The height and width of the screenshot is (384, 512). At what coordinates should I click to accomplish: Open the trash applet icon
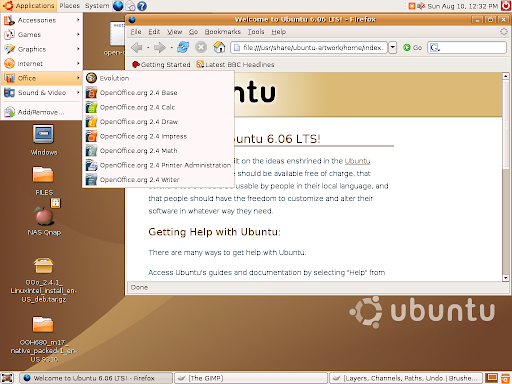(506, 378)
